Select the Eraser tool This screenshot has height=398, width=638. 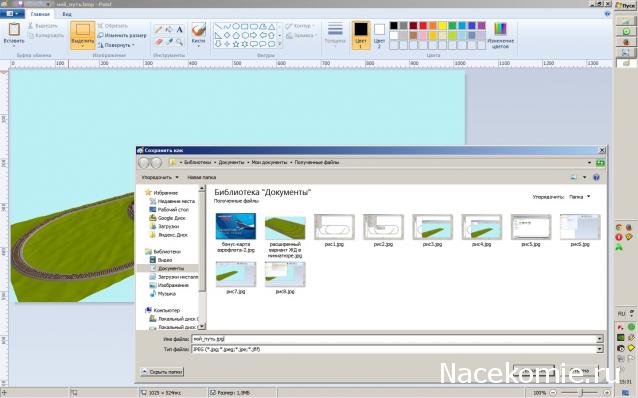(x=158, y=41)
